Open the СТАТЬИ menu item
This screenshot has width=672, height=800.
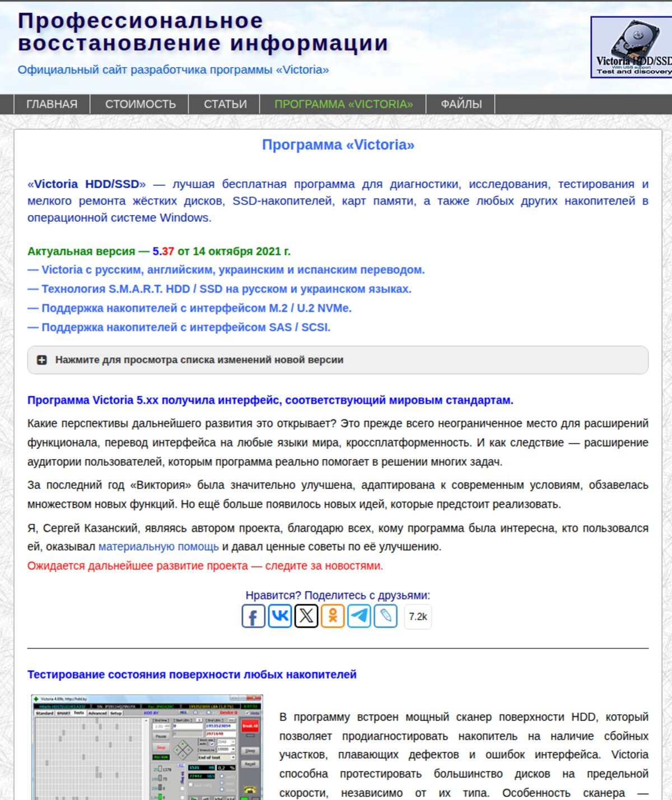[225, 104]
